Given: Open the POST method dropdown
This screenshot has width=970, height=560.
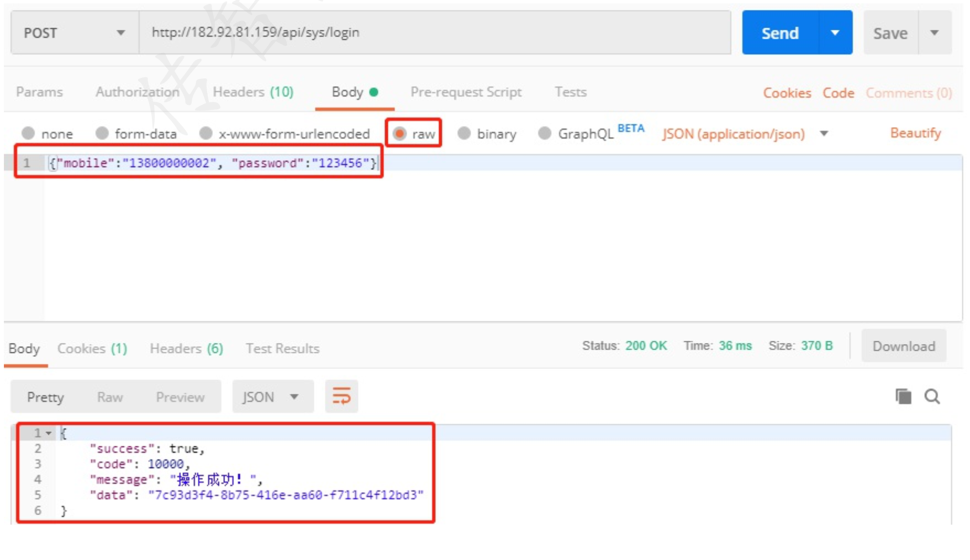Looking at the screenshot, I should point(75,33).
